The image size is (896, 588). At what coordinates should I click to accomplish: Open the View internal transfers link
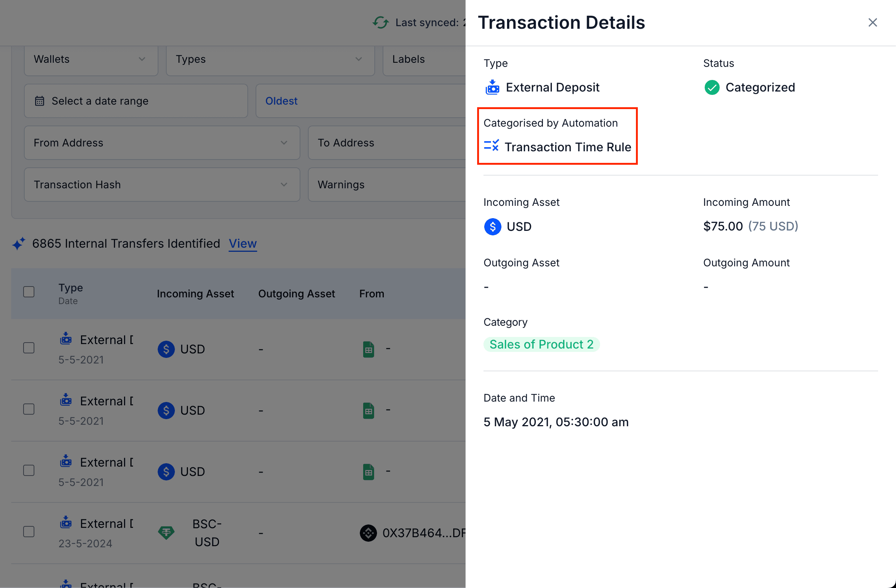243,244
